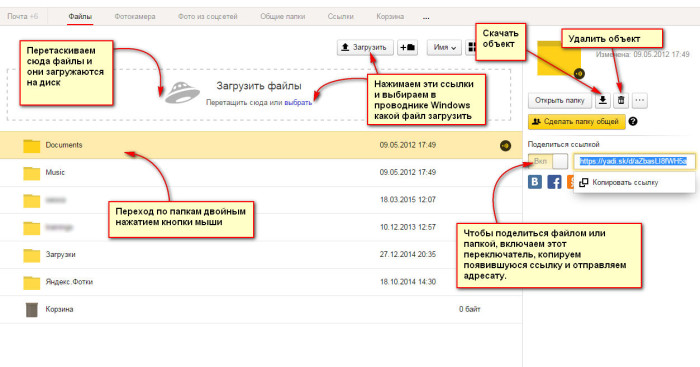Click Сделать папку общей button
700x367 pixels.
576,121
